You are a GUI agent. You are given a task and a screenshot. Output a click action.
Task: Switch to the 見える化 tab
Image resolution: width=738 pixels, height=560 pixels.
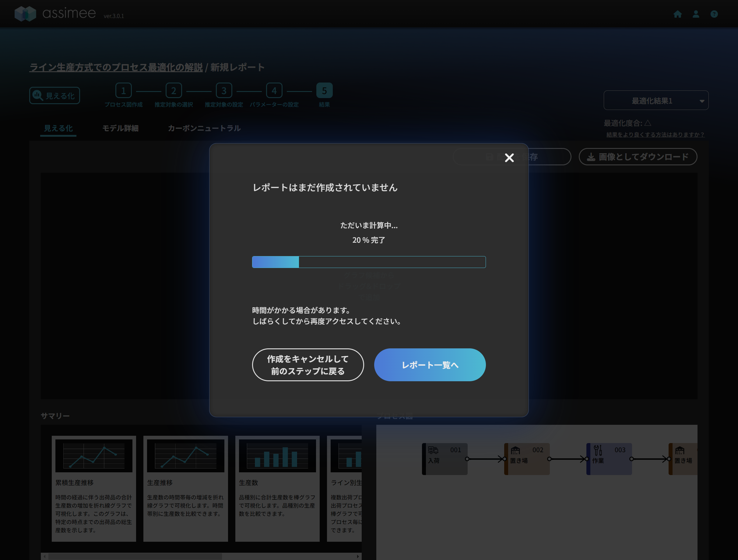pos(58,128)
